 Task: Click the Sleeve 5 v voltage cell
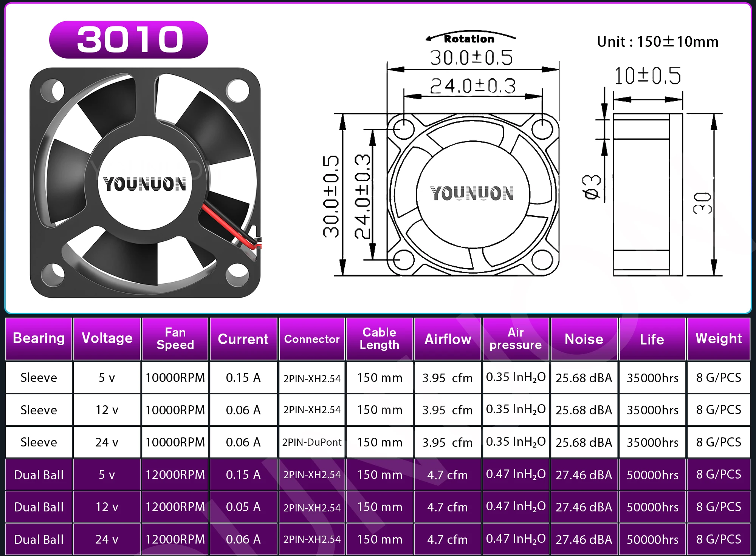[x=107, y=378]
